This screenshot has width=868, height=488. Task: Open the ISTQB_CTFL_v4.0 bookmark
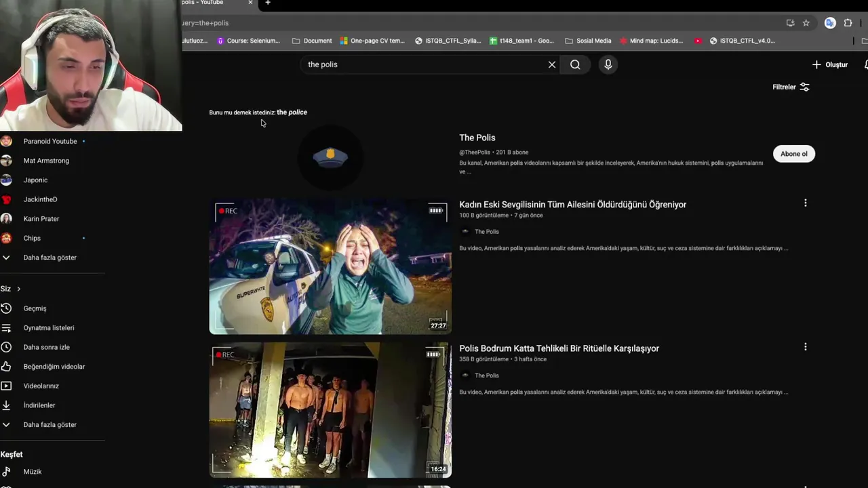742,41
